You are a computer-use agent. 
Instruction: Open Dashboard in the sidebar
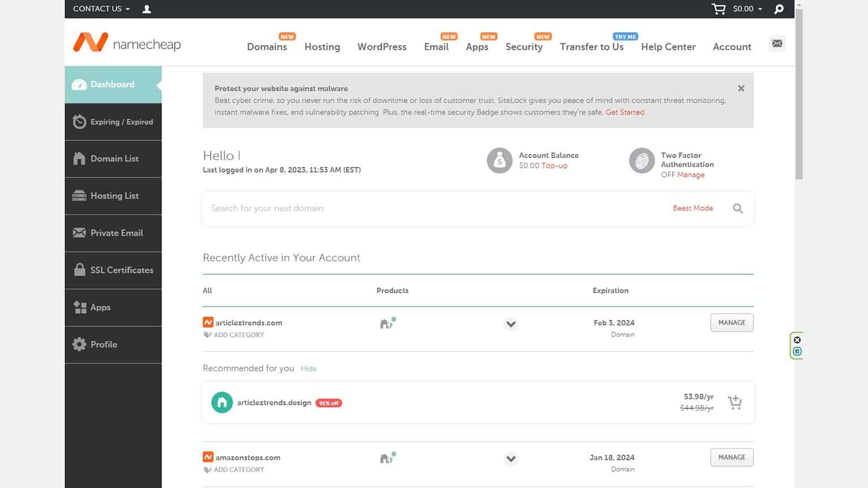[113, 84]
